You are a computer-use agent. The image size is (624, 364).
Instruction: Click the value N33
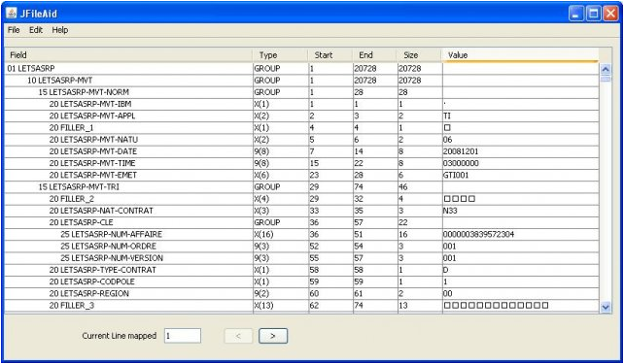(x=450, y=211)
